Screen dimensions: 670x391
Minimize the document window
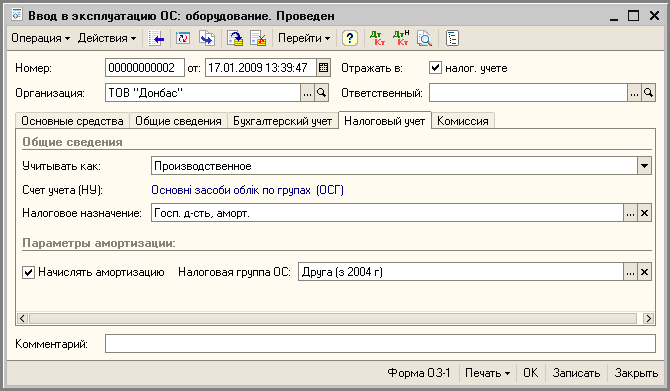tap(614, 16)
